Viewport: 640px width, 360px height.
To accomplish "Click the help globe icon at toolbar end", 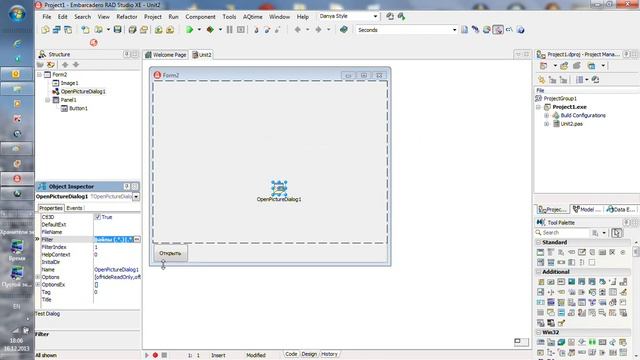I will point(520,30).
